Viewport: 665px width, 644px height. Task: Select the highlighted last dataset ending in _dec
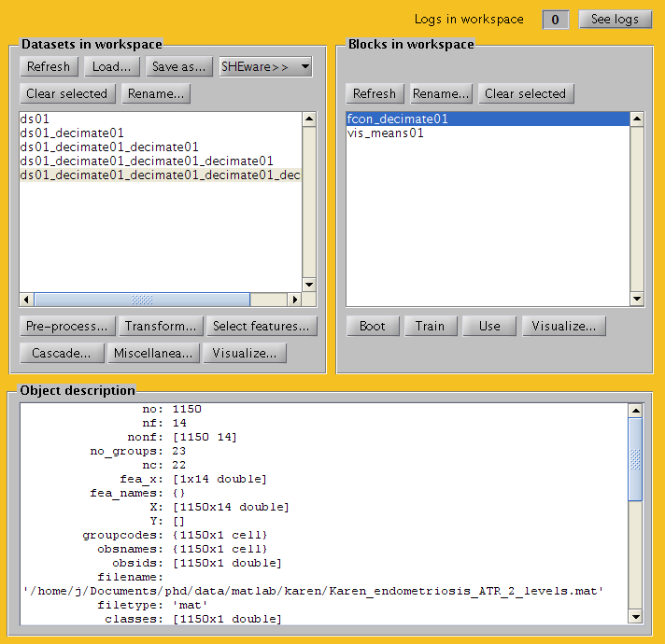[x=161, y=175]
